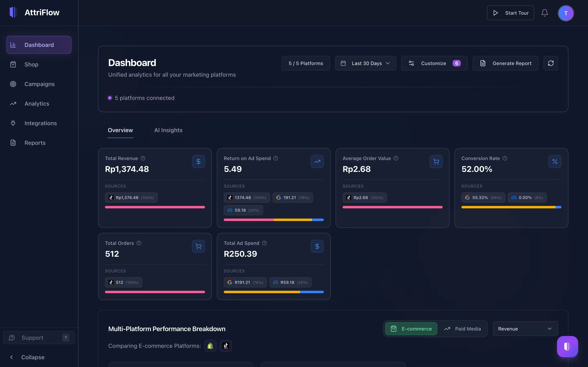Click the notification bell icon
Image resolution: width=588 pixels, height=367 pixels.
point(545,13)
